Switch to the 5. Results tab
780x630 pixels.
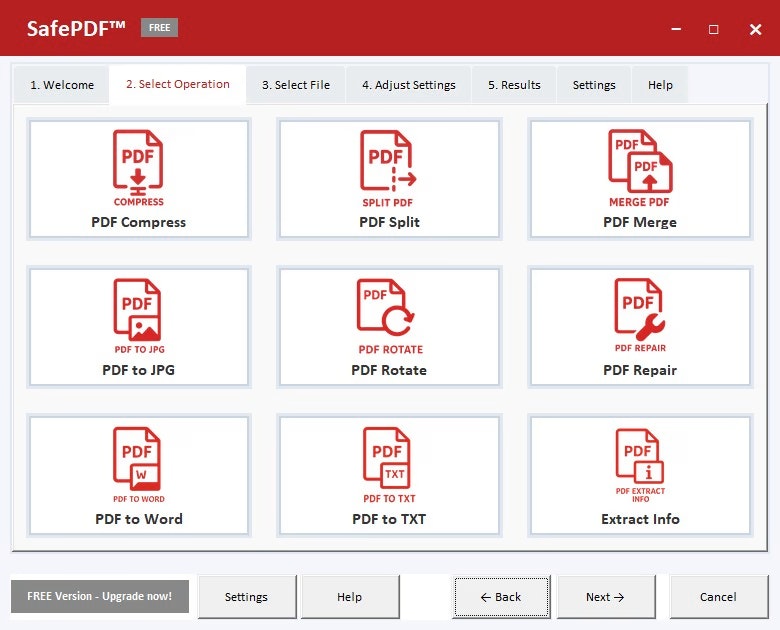point(514,85)
